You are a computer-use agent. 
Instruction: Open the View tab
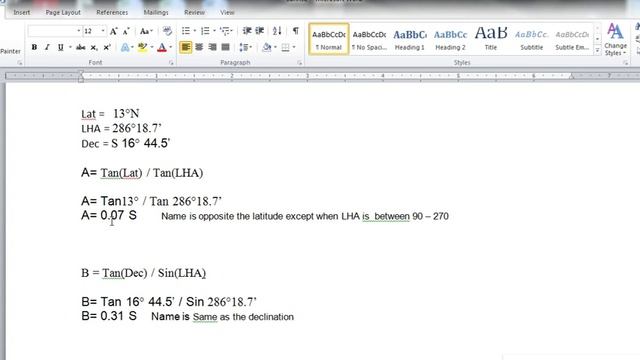[227, 13]
